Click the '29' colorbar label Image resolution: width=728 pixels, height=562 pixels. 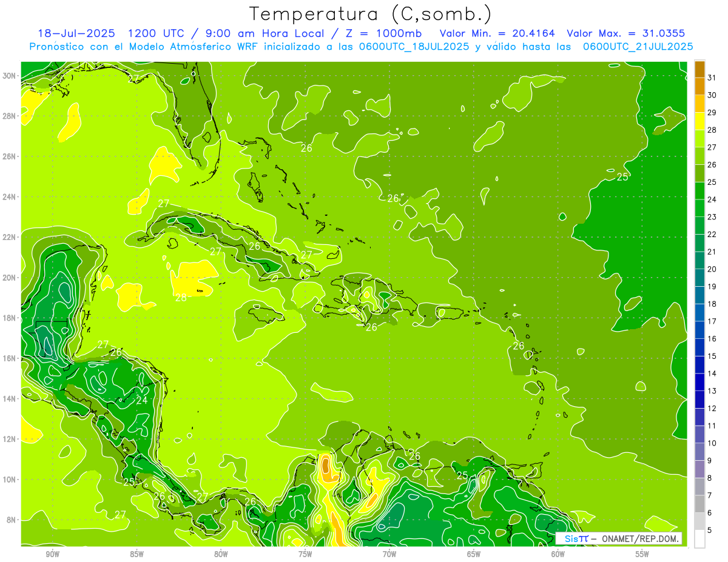pyautogui.click(x=712, y=113)
